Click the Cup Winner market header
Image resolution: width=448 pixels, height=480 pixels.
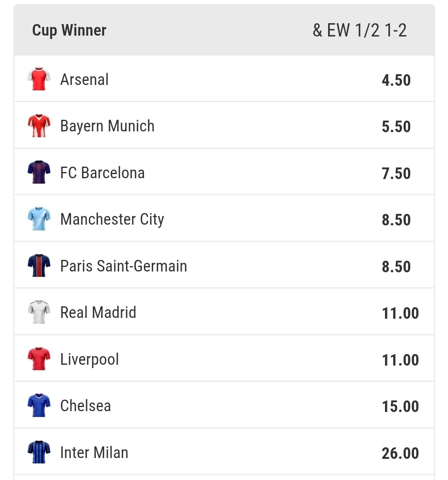[x=69, y=30]
